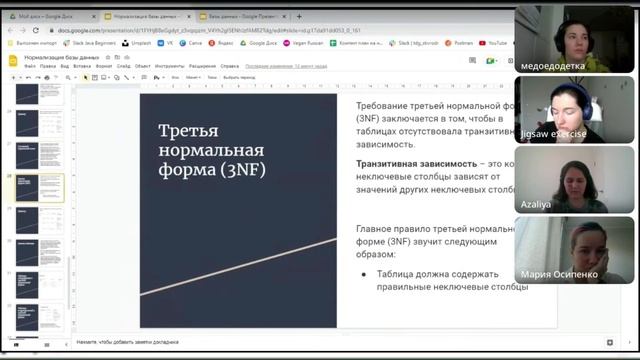This screenshot has width=640, height=360.
Task: Open the Справка menu
Action: pyautogui.click(x=229, y=66)
